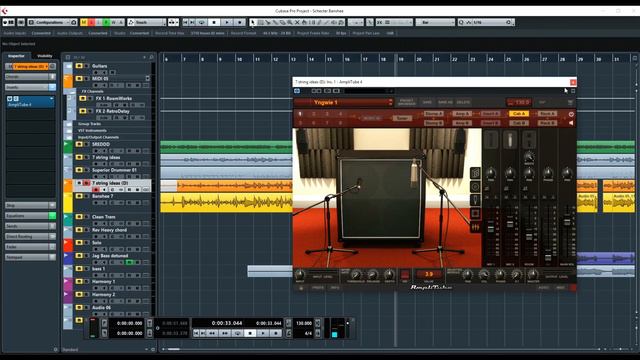Select the Object Selection arrow tool
Viewport: 640px width, 360px height.
pos(253,22)
